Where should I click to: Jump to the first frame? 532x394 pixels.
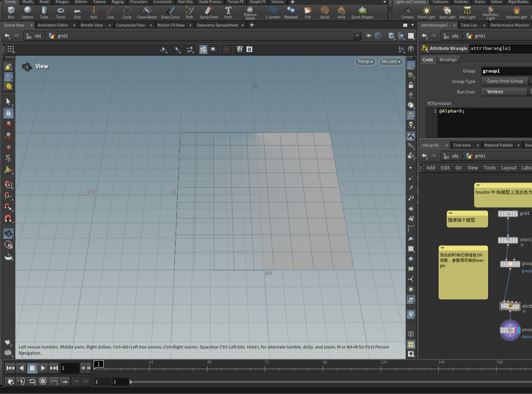pyautogui.click(x=10, y=368)
